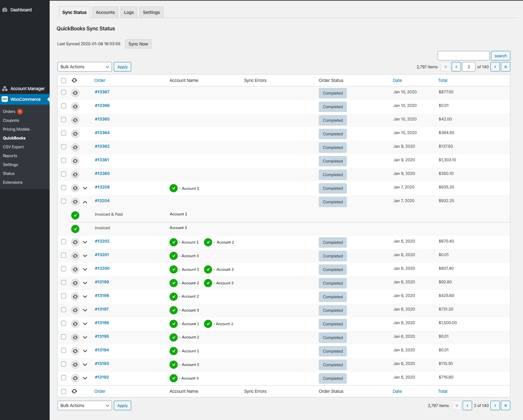Click the green check beside Invoiced Account 3
Screen dimensions: 523x420
pyautogui.click(x=75, y=229)
